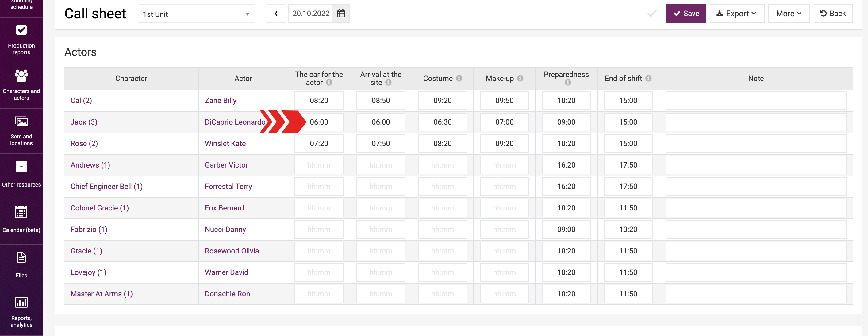Open Andrews (1) character link
868x336 pixels.
90,165
